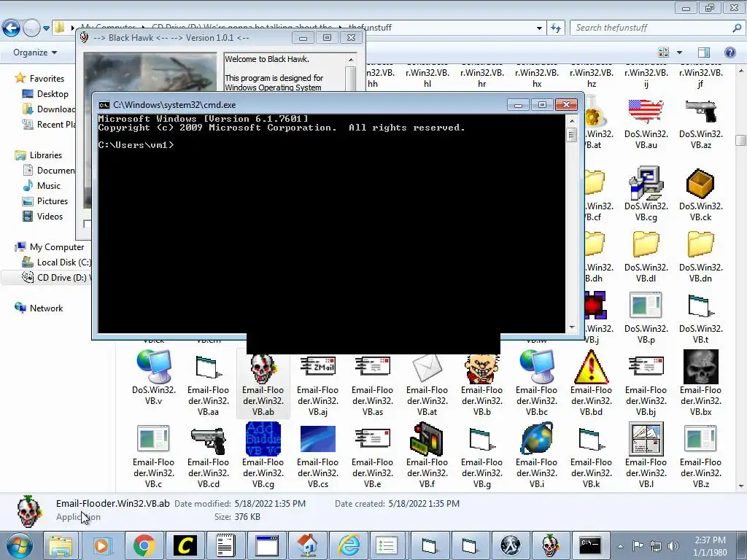Select the Email-Flooder.Win32.VB.bx dark skull icon
The image size is (747, 560).
pyautogui.click(x=700, y=367)
